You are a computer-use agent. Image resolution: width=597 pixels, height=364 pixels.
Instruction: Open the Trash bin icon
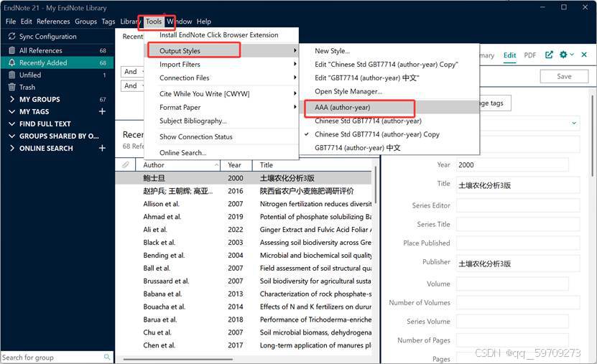[11, 87]
